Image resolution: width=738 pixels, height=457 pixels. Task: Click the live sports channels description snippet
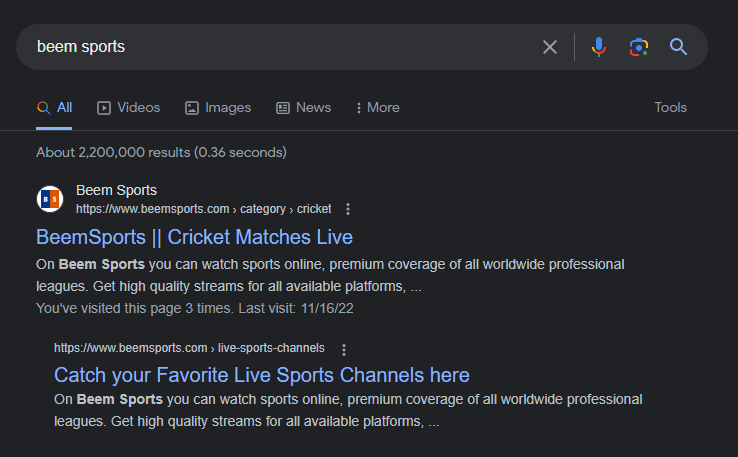(x=348, y=410)
